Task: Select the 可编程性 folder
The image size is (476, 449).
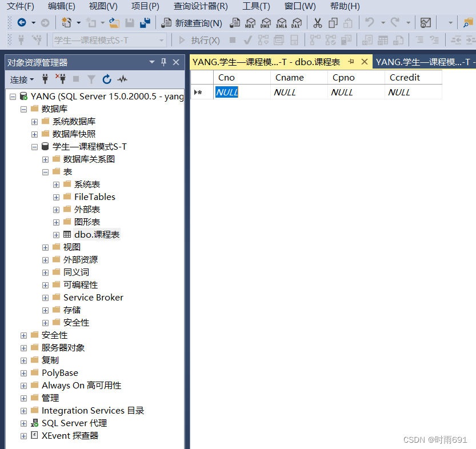Action: tap(81, 284)
